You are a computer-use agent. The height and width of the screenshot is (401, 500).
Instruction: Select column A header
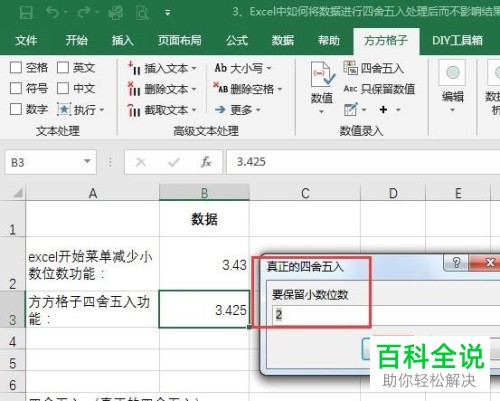93,193
